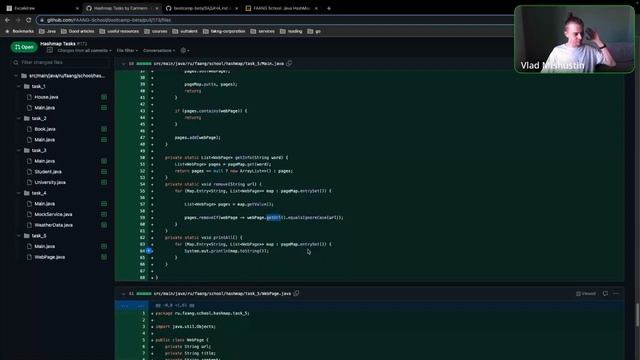Collapse the src/main/java root folder
Image resolution: width=640 pixels, height=360 pixels.
(16, 76)
